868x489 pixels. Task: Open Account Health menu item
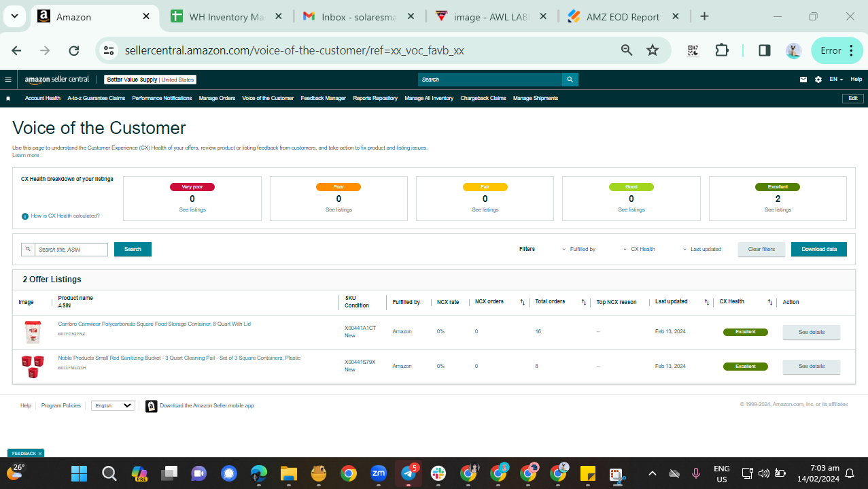(43, 99)
